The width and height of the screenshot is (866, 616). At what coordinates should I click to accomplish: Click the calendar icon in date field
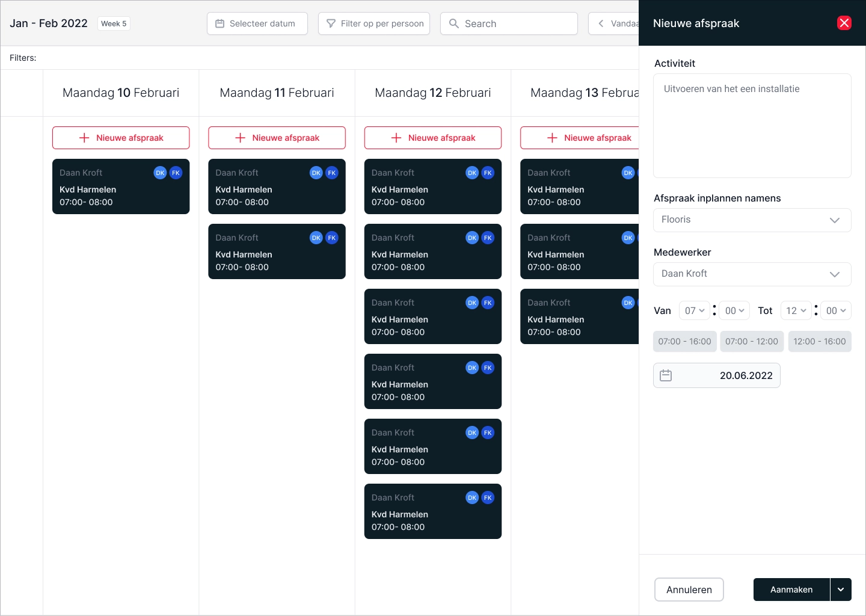666,375
